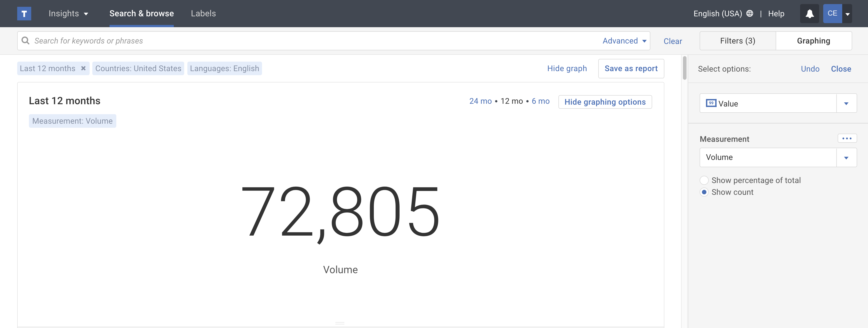This screenshot has width=868, height=328.
Task: Switch to the Labels tab
Action: (203, 14)
